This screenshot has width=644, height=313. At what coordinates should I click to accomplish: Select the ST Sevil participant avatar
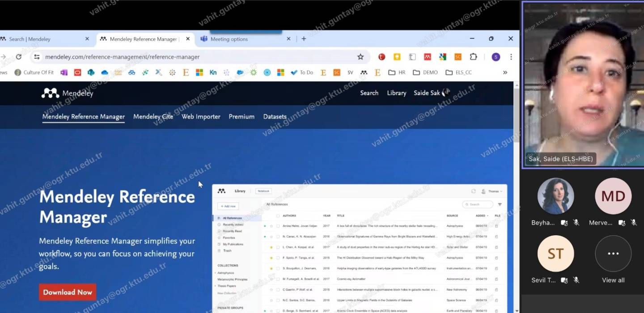pos(555,254)
